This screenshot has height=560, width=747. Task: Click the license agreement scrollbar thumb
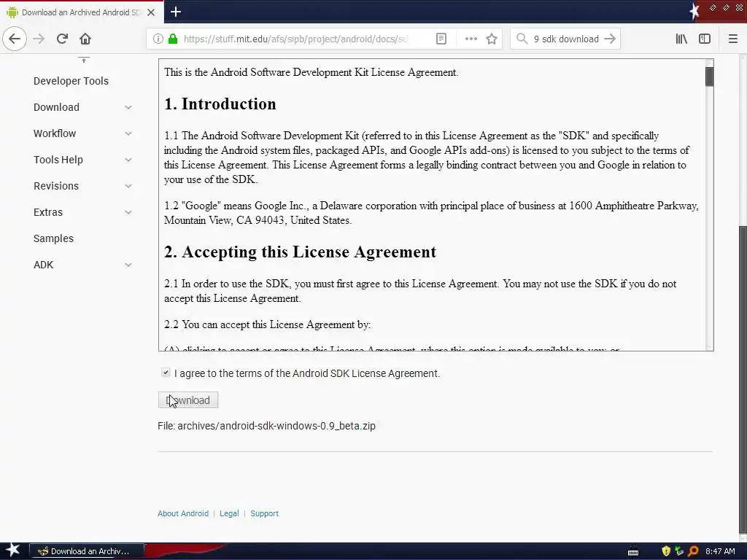[709, 76]
